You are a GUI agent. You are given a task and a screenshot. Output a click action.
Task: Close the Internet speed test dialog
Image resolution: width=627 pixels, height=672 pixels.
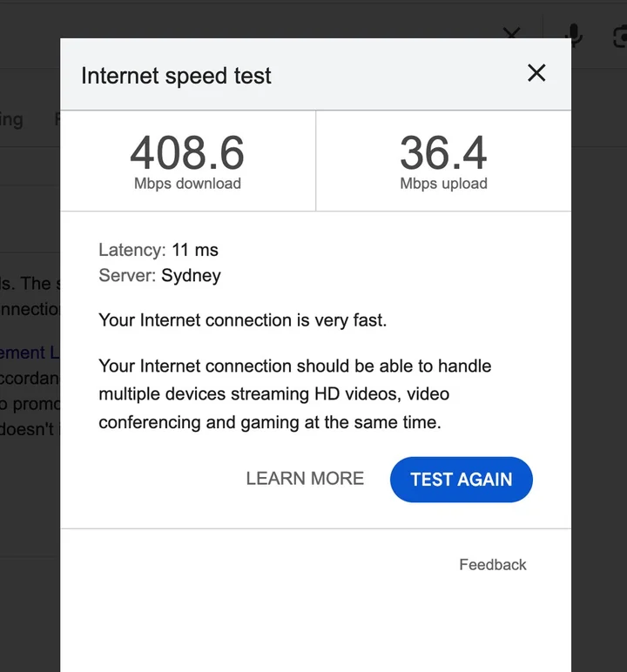tap(536, 73)
